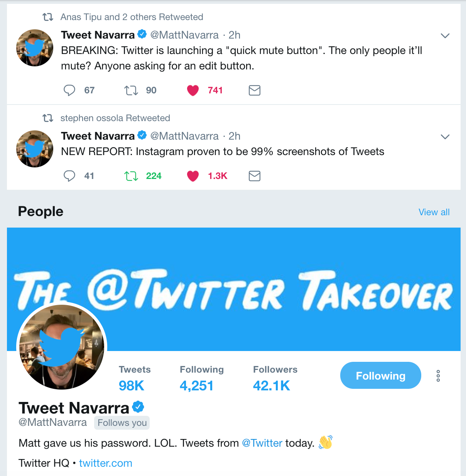Reply to the quick mute button tweet
The width and height of the screenshot is (466, 476).
tap(69, 90)
